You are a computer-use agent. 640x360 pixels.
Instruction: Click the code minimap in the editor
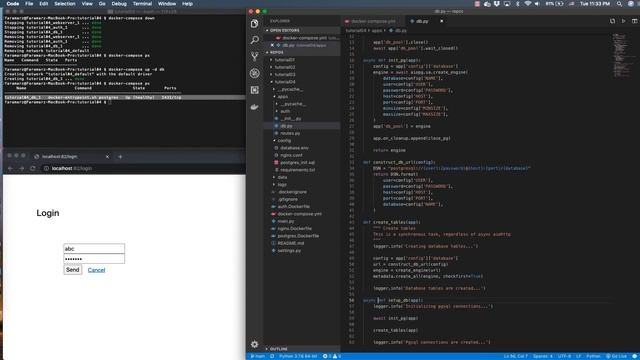click(x=621, y=55)
